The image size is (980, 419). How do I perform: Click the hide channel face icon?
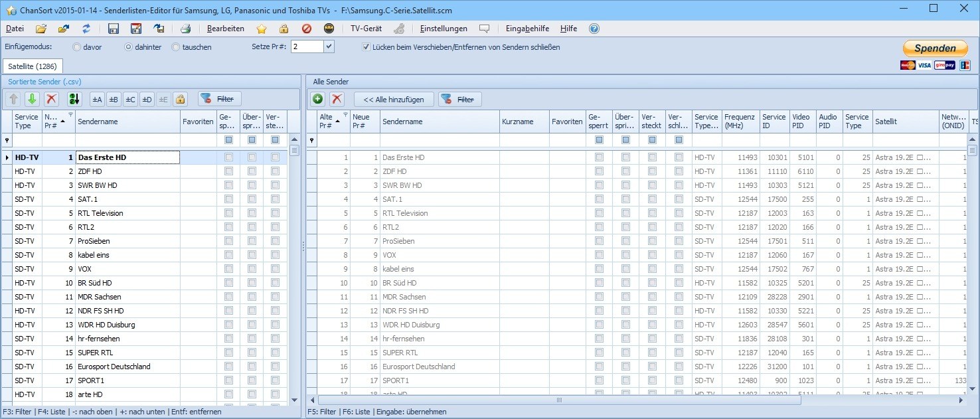(329, 29)
